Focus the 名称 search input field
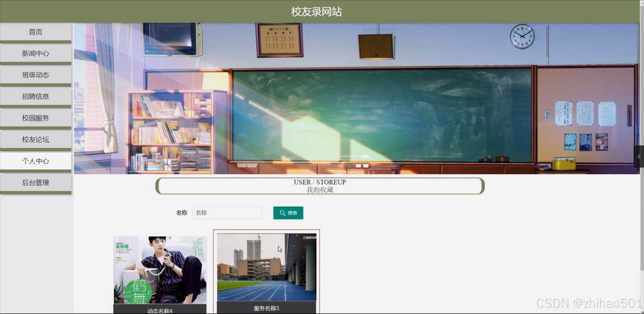The width and height of the screenshot is (644, 314). tap(227, 213)
